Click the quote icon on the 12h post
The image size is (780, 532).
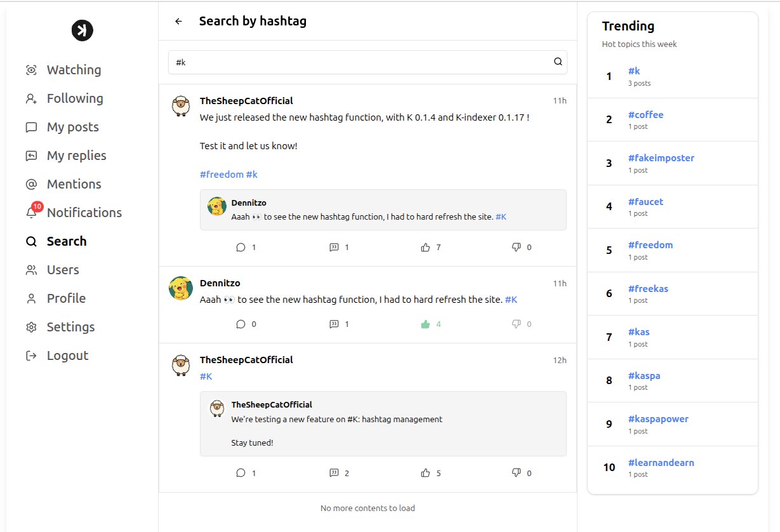(x=334, y=473)
